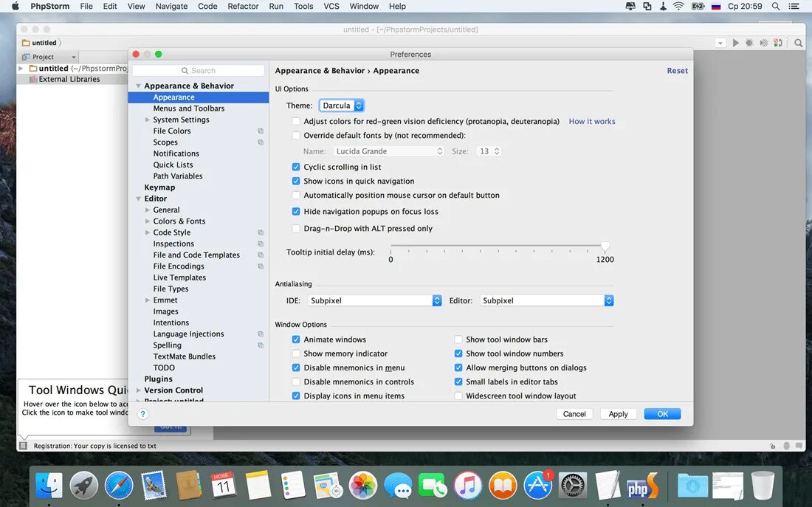Open System Preferences gear in the Dock

click(x=572, y=486)
